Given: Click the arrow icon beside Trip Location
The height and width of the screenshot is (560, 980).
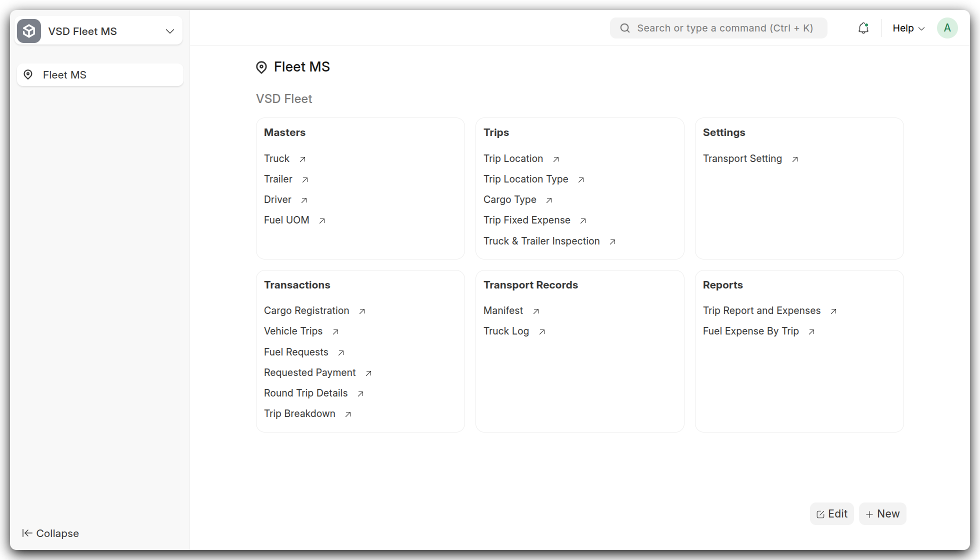Looking at the screenshot, I should pyautogui.click(x=556, y=159).
